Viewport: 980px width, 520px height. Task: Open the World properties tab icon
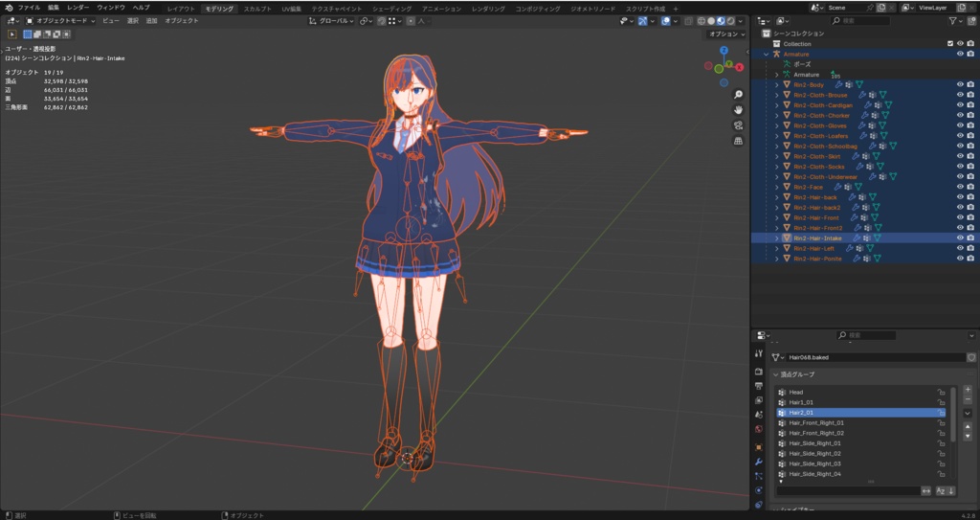[x=759, y=429]
